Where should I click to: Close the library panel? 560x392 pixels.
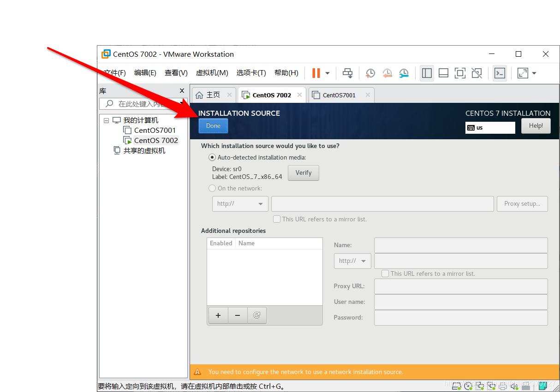(182, 91)
